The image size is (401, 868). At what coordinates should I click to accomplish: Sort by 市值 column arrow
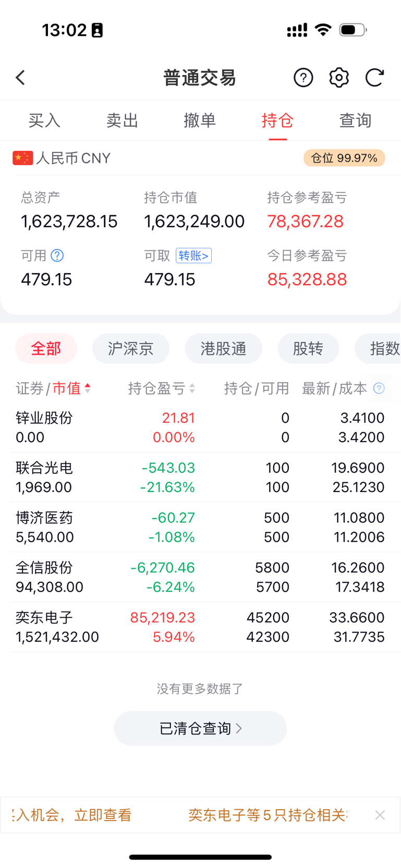88,388
